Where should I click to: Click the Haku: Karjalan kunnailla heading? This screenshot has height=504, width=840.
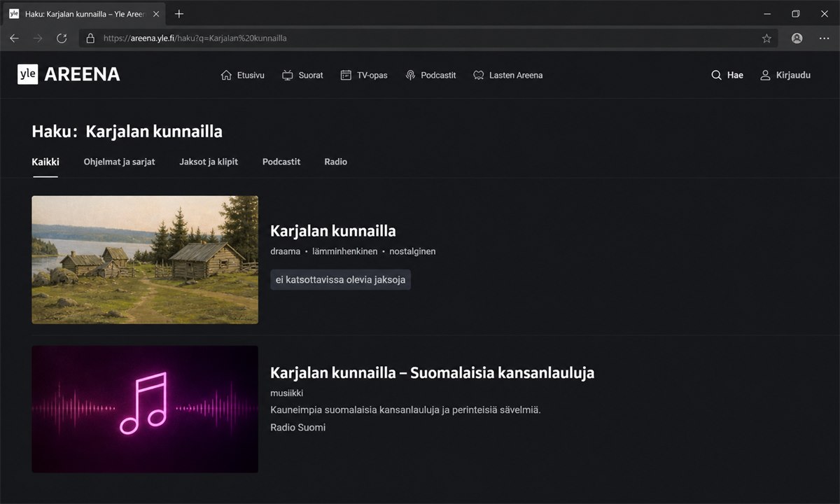[x=127, y=132]
